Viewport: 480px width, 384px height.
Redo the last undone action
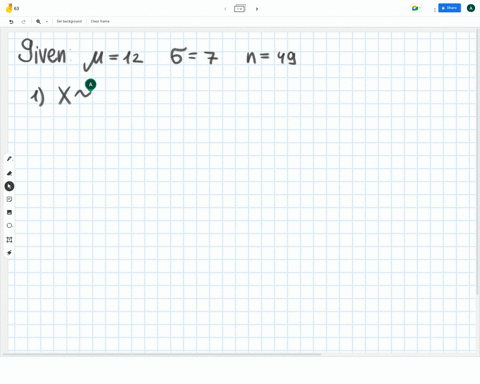pos(23,22)
